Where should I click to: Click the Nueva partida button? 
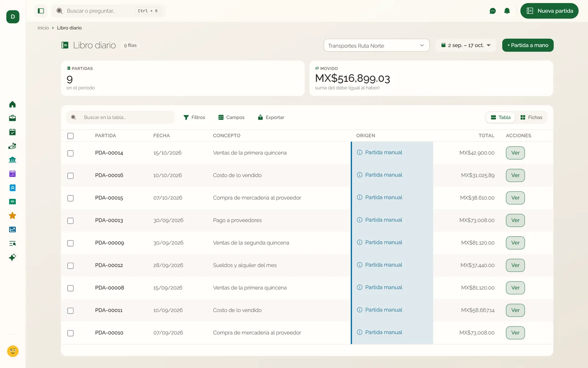pos(549,11)
